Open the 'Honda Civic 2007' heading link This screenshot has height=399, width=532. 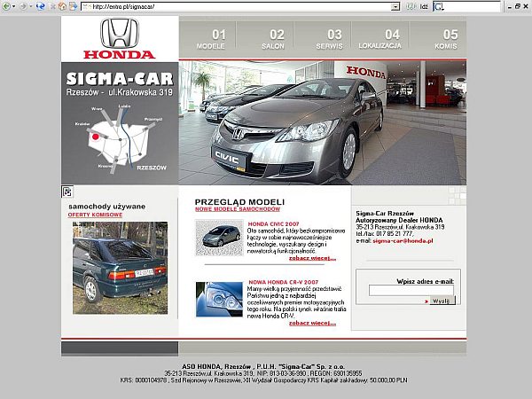[x=273, y=224]
